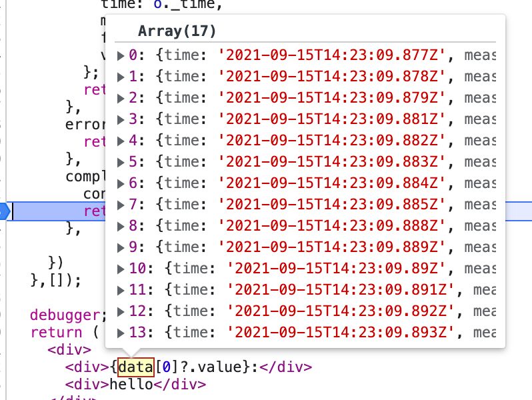Click the hello text inside the div
532x400 pixels.
click(131, 384)
